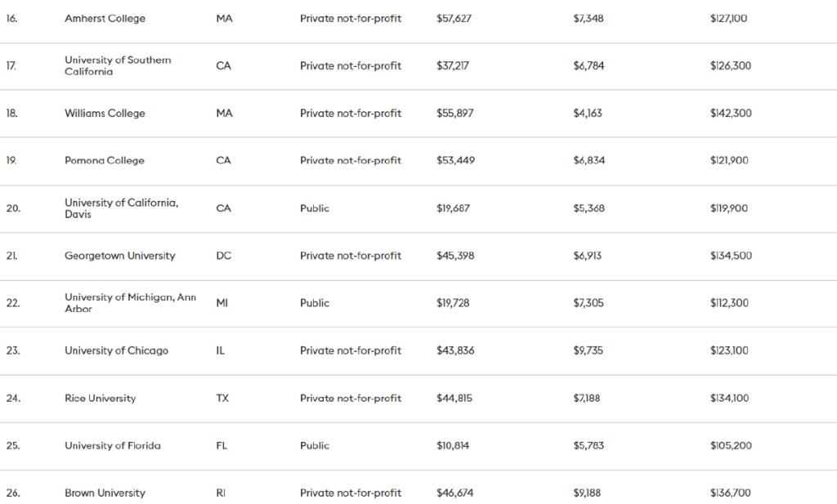Open University of Chicago entry
This screenshot has width=837, height=504.
tap(116, 350)
